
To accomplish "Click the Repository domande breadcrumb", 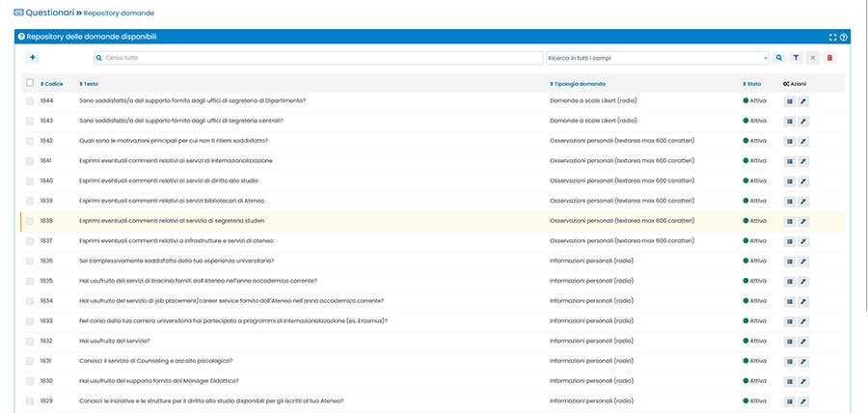I will click(x=119, y=14).
